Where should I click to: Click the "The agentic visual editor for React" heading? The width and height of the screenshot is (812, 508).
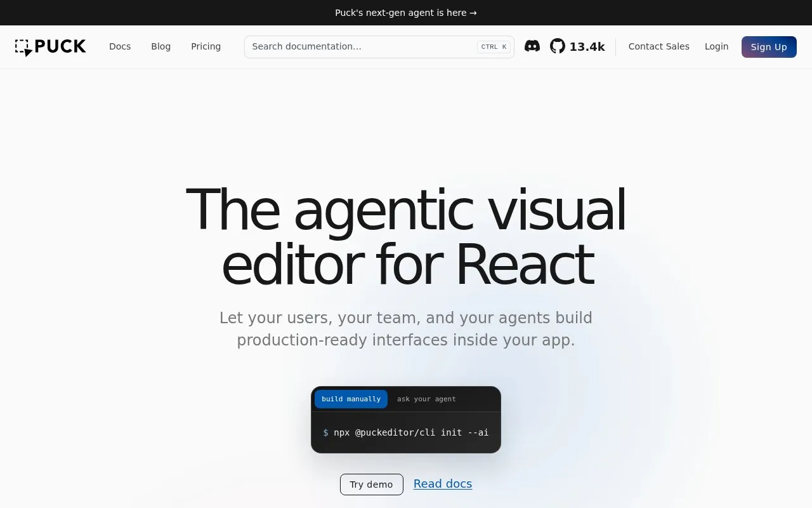click(406, 237)
